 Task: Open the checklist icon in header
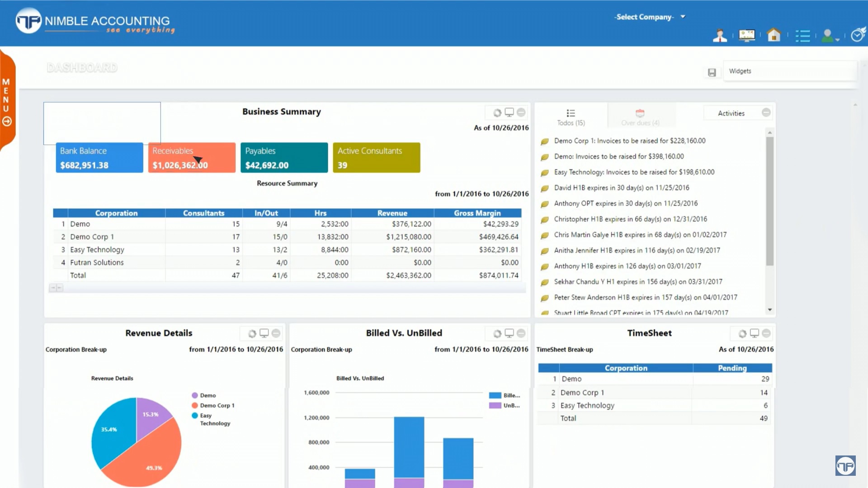[802, 36]
